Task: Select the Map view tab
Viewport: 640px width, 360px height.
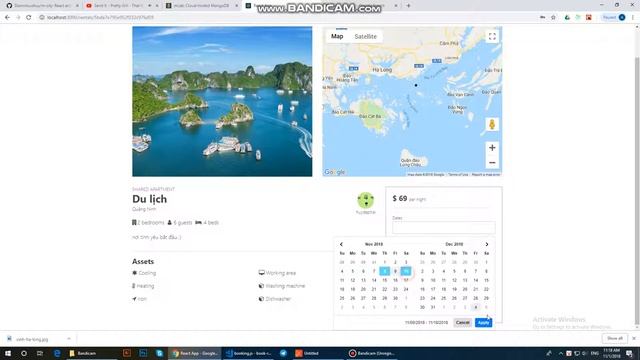Action: [337, 36]
